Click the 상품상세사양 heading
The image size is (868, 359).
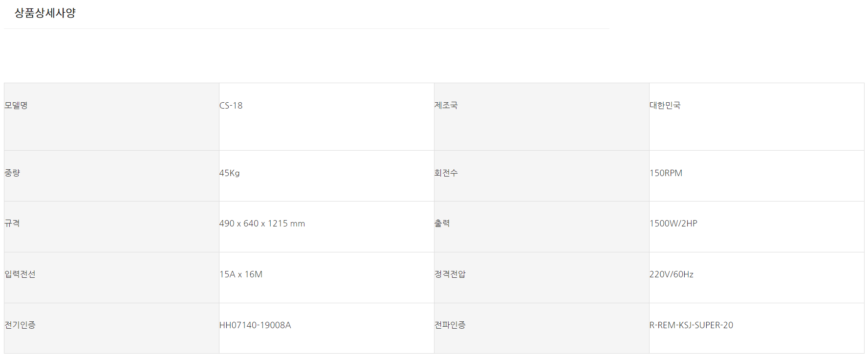[45, 13]
